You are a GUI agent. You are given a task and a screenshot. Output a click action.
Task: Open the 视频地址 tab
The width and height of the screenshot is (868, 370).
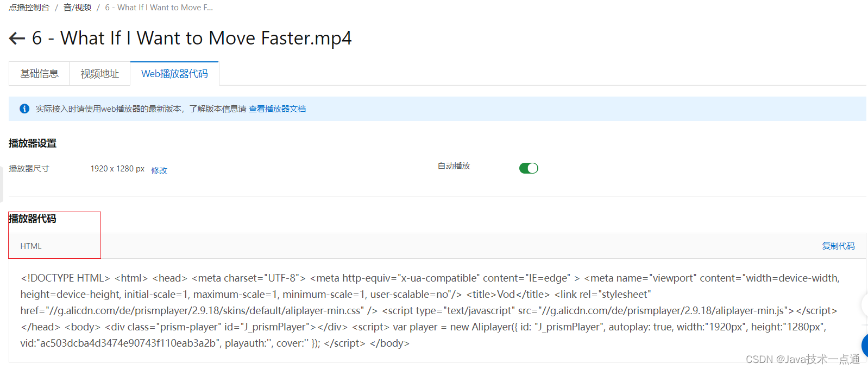pyautogui.click(x=99, y=74)
